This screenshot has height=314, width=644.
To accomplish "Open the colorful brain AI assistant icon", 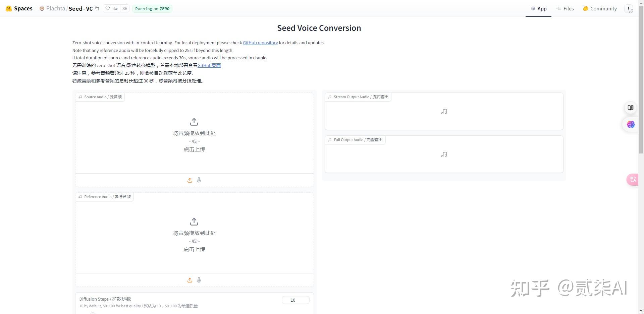I will click(631, 124).
